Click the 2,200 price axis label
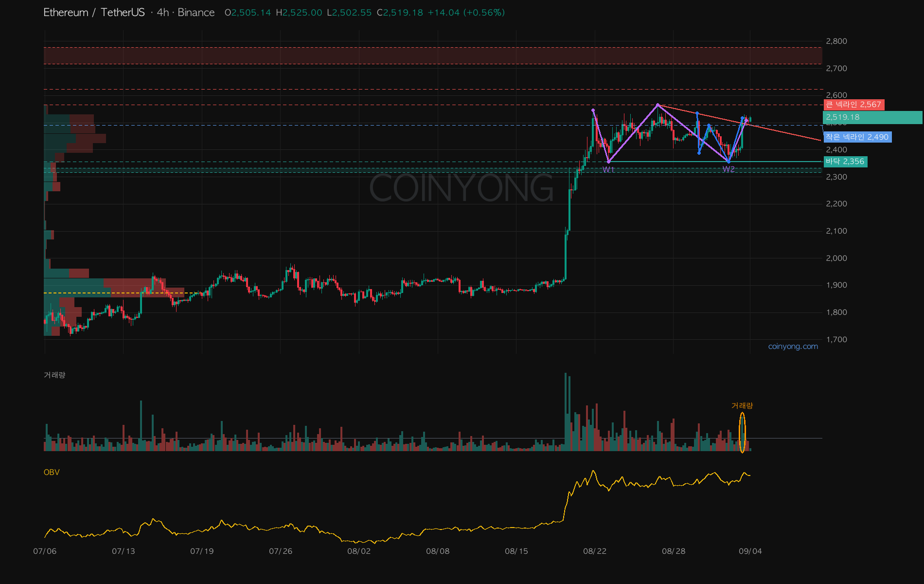 point(836,204)
